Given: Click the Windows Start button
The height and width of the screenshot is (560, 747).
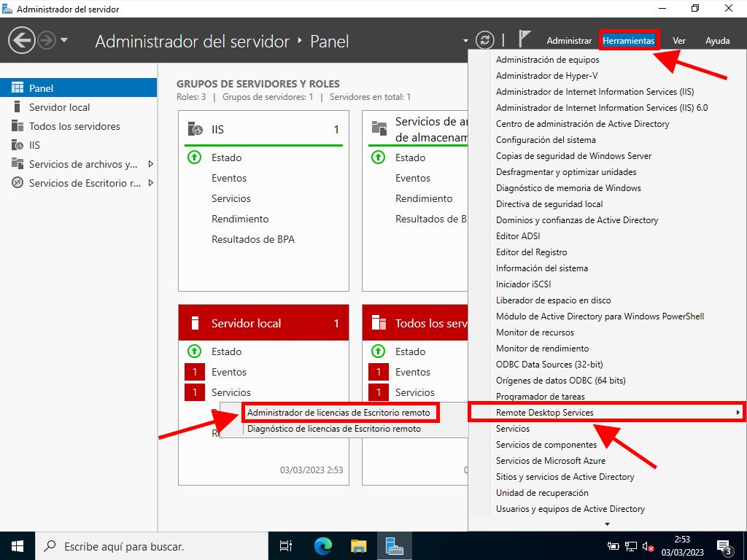Looking at the screenshot, I should 18,545.
